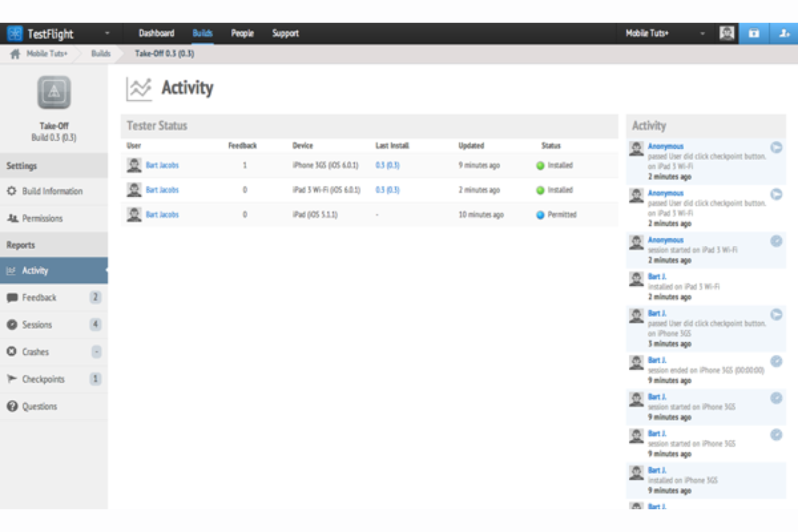Switch to the Dashboard tab
The image size is (798, 532).
click(157, 33)
